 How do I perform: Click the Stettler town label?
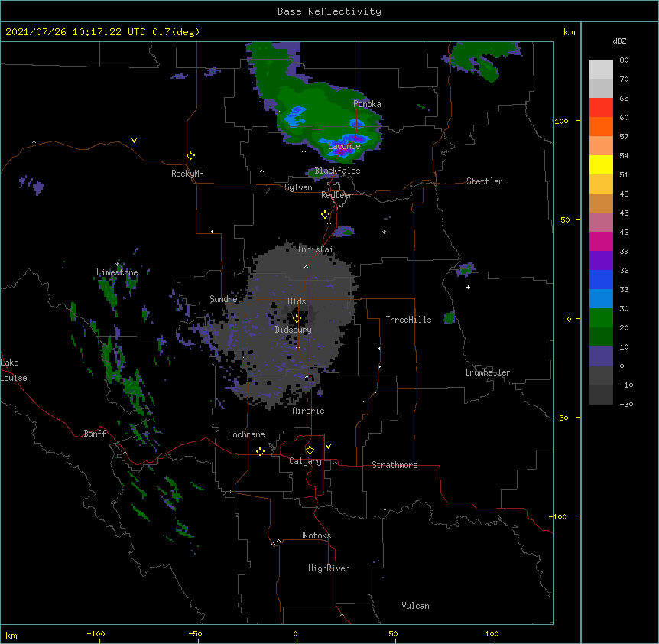click(485, 181)
